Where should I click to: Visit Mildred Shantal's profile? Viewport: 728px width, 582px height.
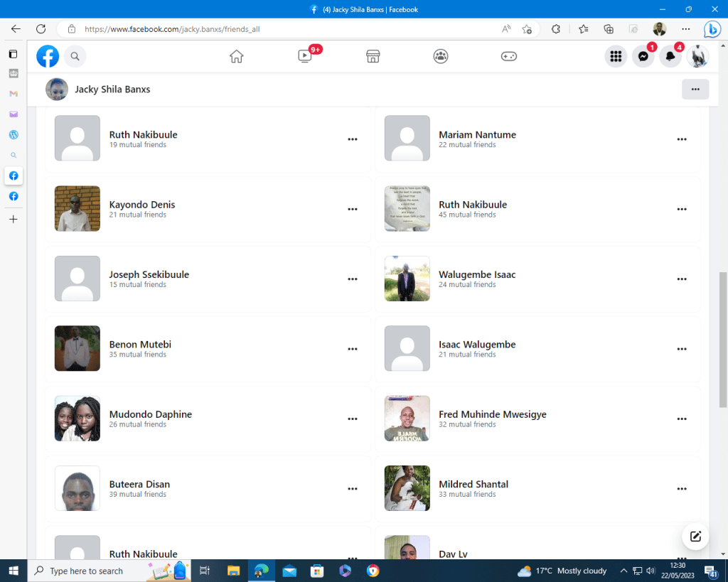[473, 484]
